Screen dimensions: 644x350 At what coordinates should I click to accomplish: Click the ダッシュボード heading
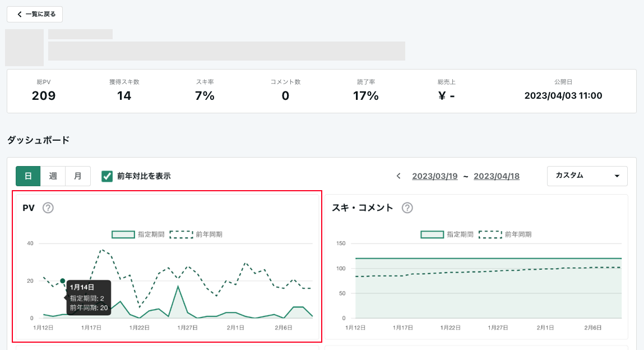pos(38,140)
